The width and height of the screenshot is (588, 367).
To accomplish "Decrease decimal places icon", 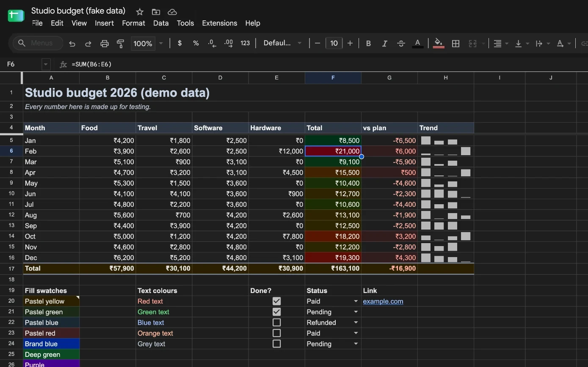I will (212, 43).
